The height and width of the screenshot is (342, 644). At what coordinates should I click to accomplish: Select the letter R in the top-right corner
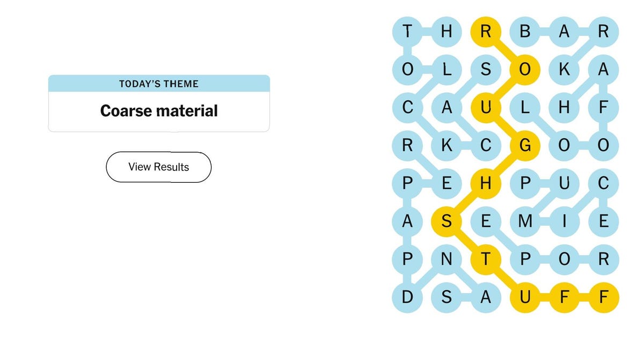603,31
